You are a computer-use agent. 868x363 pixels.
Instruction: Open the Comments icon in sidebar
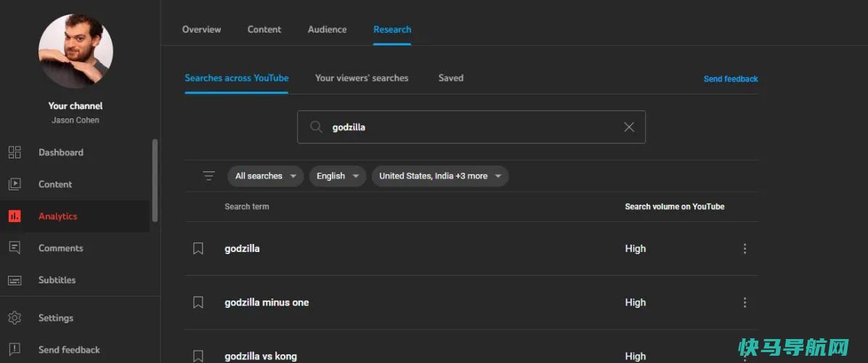15,248
